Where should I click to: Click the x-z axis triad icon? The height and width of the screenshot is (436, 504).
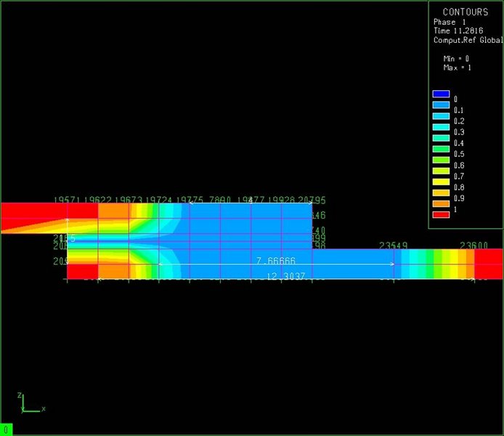coord(31,403)
